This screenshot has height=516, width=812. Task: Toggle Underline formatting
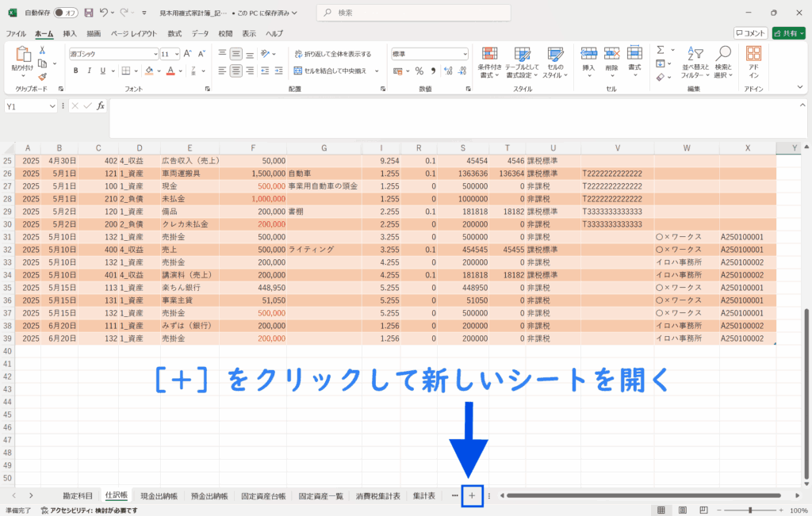coord(102,71)
